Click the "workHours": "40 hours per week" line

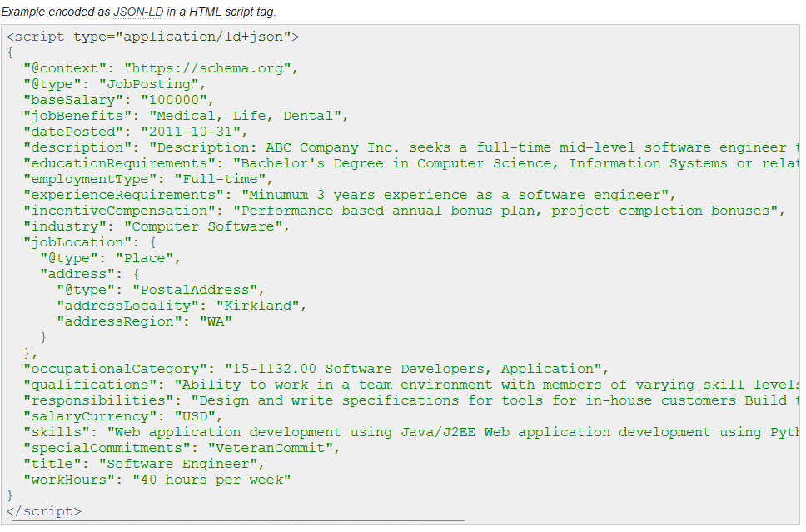pos(157,480)
